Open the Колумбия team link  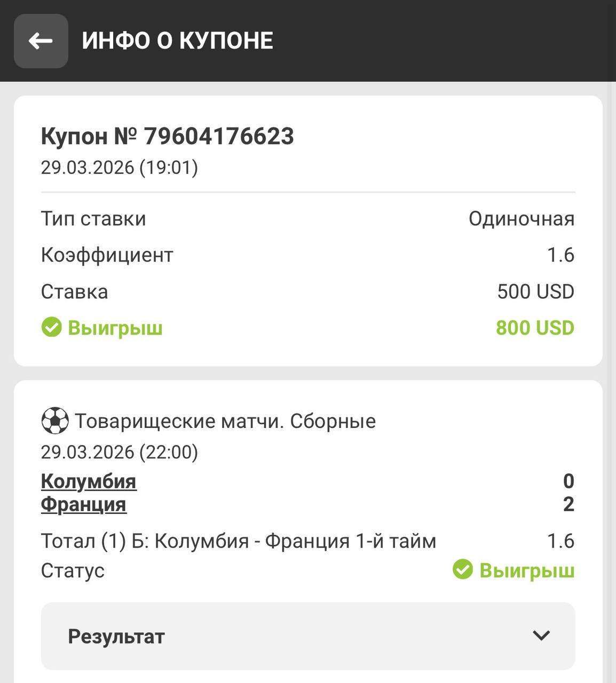click(x=89, y=481)
